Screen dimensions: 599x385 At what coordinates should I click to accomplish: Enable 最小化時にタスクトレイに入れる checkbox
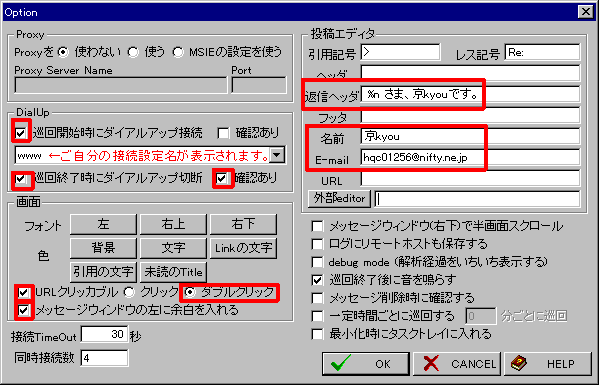pyautogui.click(x=317, y=334)
